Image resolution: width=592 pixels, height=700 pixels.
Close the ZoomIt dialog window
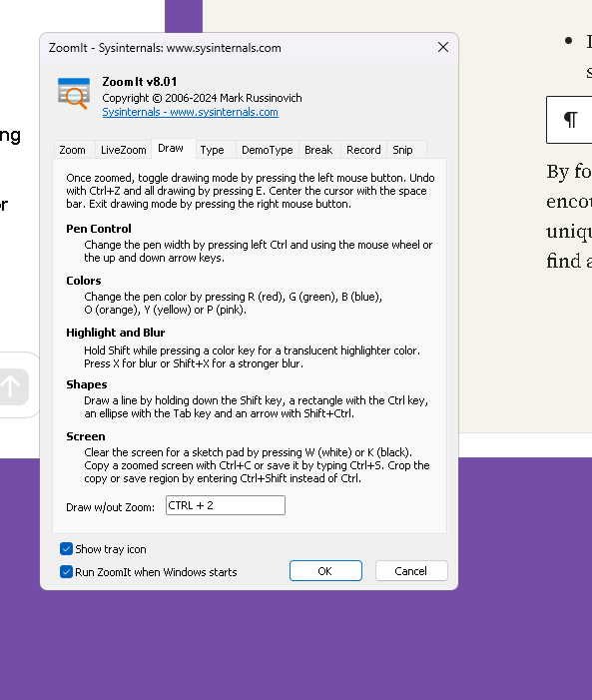tap(443, 47)
